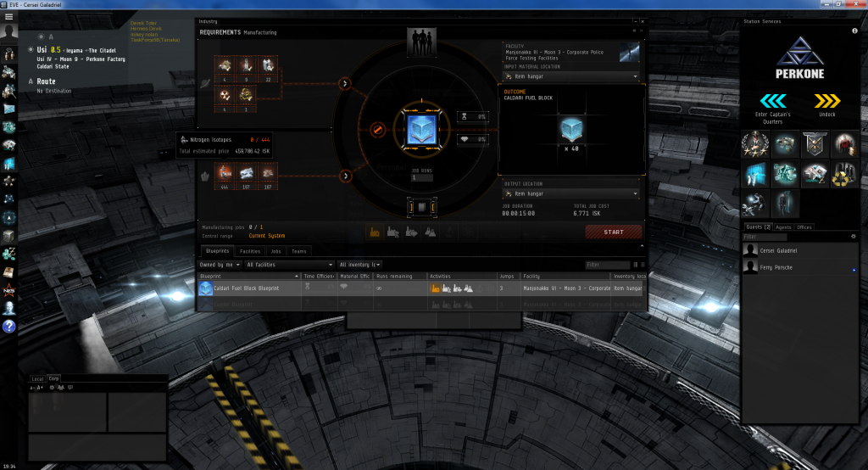Click the facility thumbnail image
Screen dimensions: 868x470
(630, 53)
